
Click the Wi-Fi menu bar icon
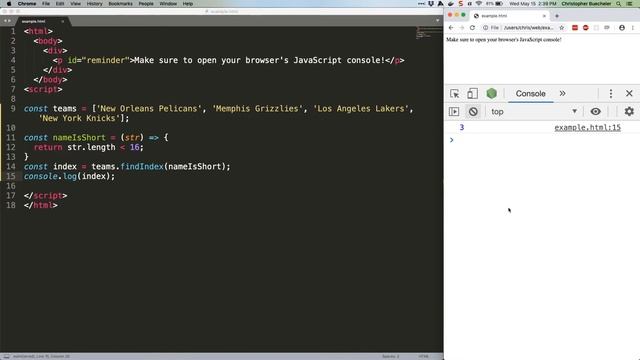(478, 4)
